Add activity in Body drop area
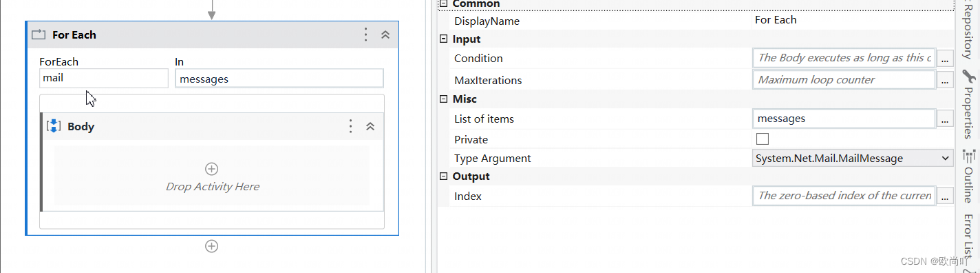The width and height of the screenshot is (980, 273). tap(212, 168)
